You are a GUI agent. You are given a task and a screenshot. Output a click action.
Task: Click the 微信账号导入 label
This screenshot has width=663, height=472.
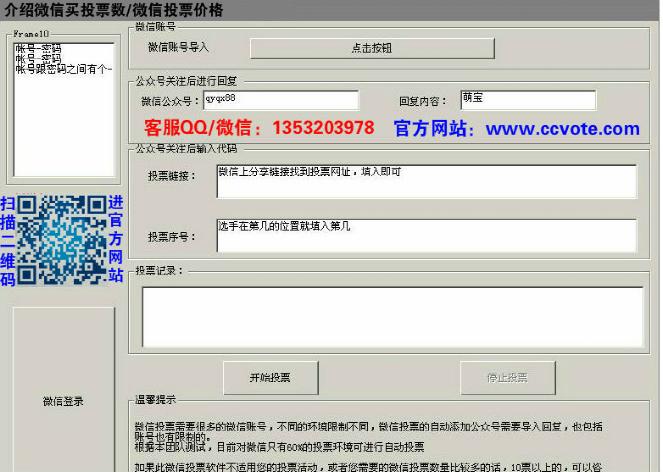[178, 47]
